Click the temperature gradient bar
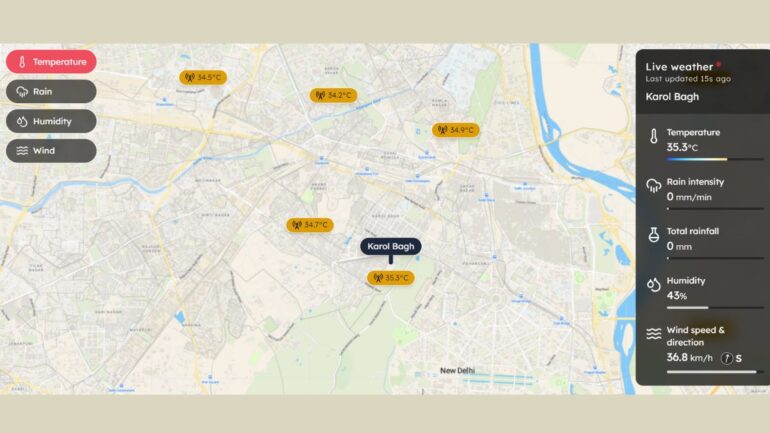The height and width of the screenshot is (433, 770). click(x=715, y=159)
